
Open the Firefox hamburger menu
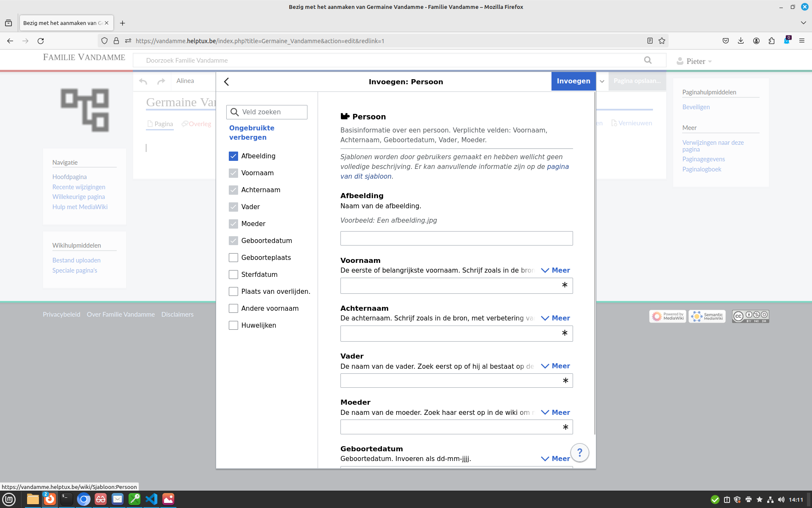[801, 41]
